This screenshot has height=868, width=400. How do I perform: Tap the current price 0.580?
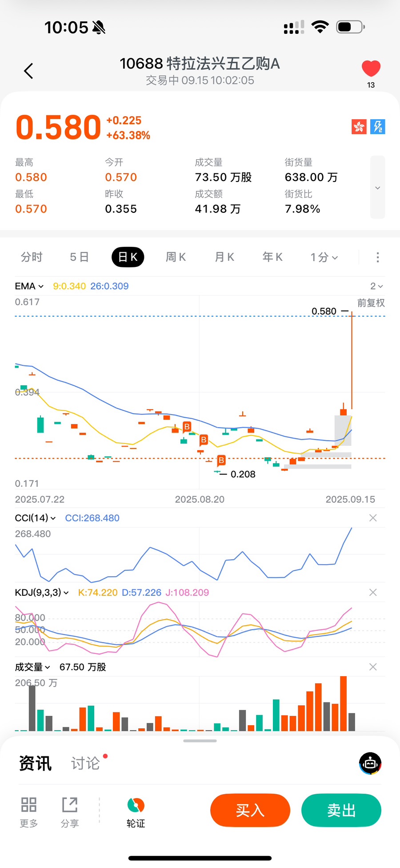[x=58, y=128]
